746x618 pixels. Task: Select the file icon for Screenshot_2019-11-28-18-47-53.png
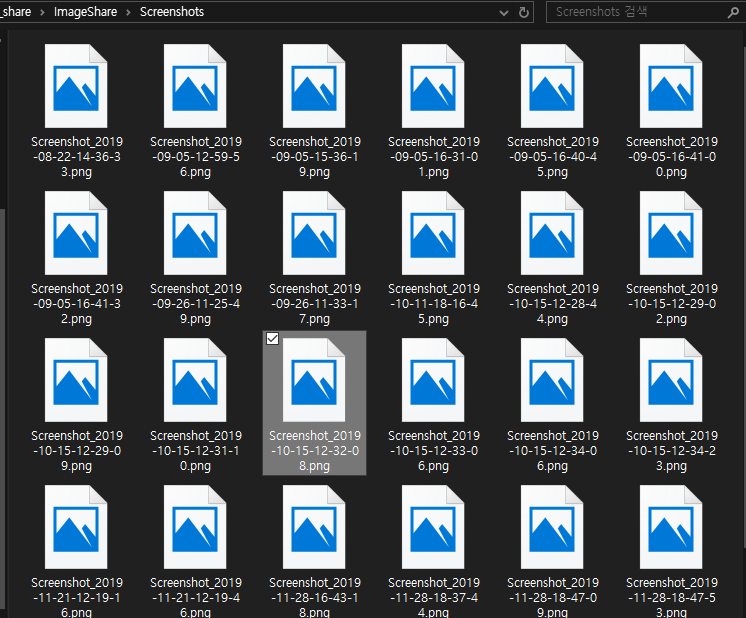pyautogui.click(x=671, y=527)
